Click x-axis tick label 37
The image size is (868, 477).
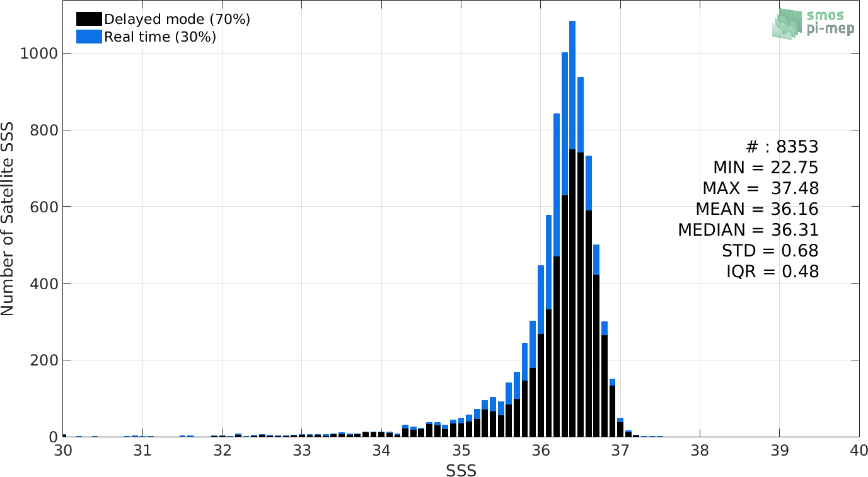pyautogui.click(x=620, y=451)
